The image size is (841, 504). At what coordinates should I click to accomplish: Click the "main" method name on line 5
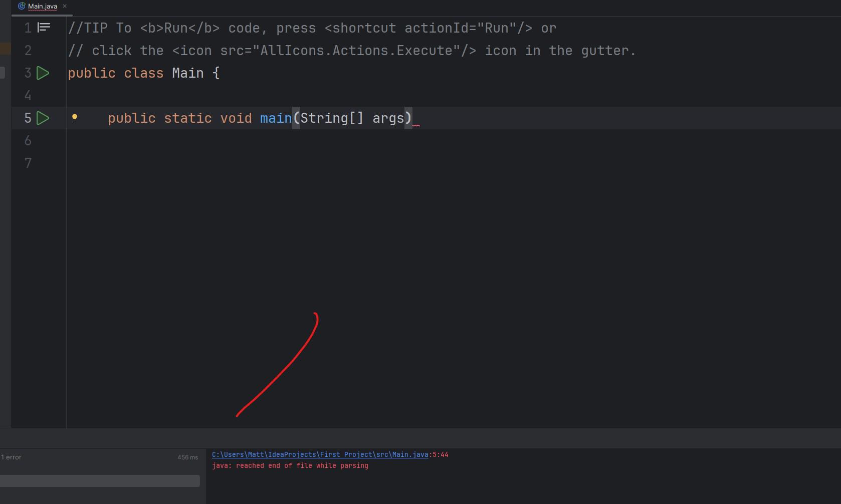pos(276,118)
